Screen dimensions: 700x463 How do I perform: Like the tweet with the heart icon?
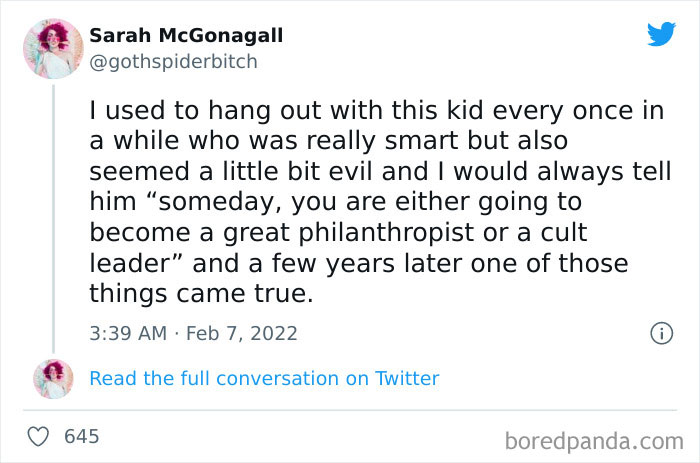click(39, 436)
